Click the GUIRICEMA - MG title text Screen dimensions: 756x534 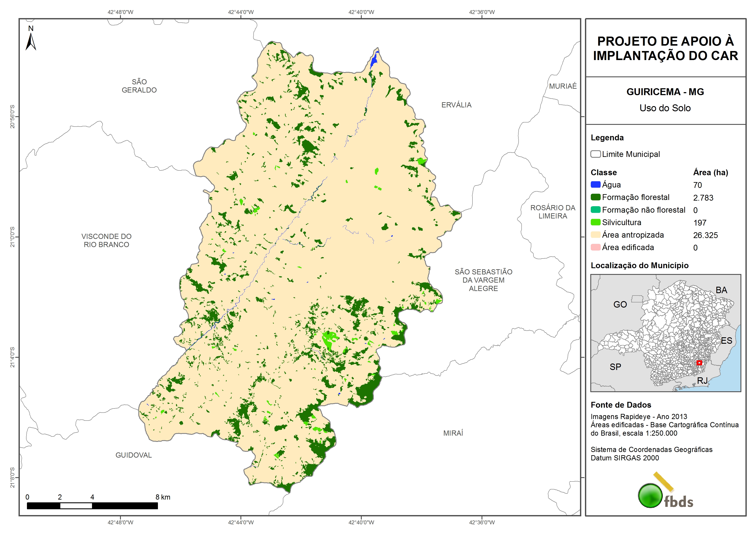point(665,92)
